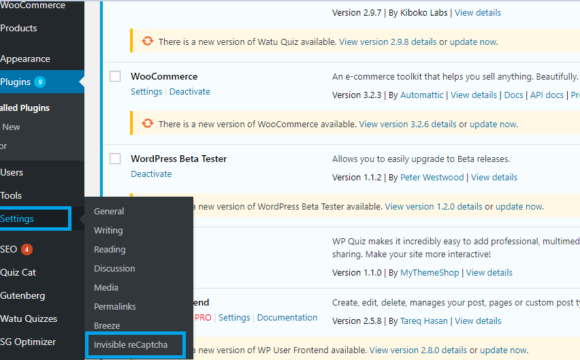
Task: Deactivate the WordPress Beta Tester plugin
Action: point(151,174)
